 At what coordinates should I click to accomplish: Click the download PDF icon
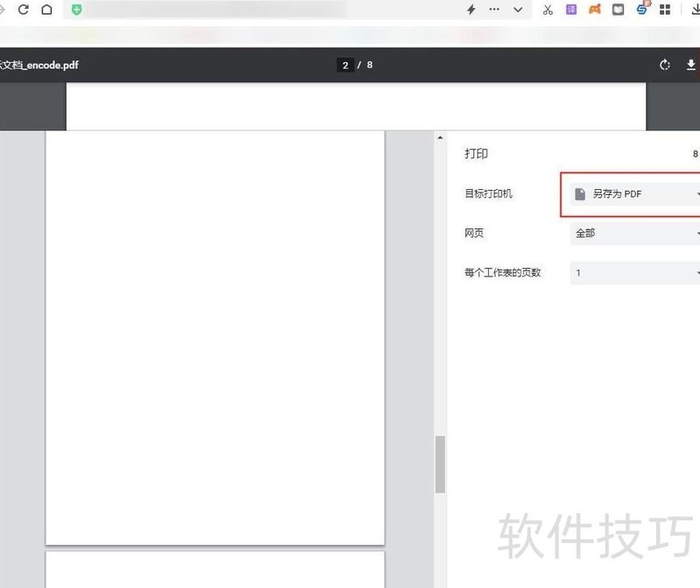tap(691, 65)
